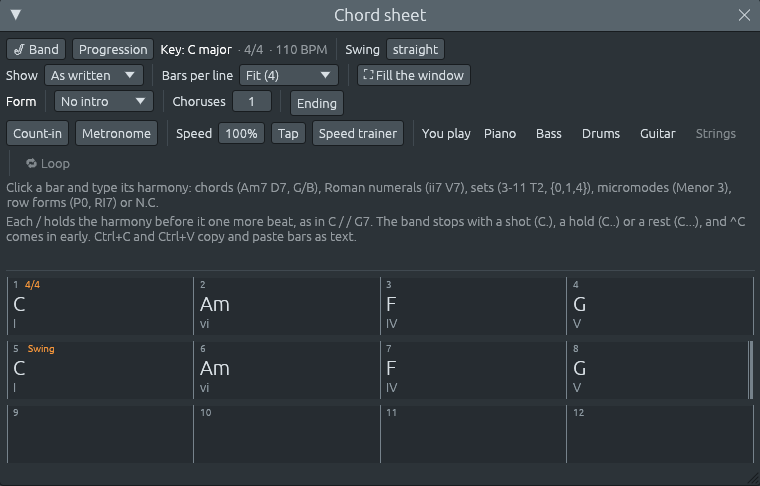760x486 pixels.
Task: Click the window resize grip corner
Action: [754, 480]
